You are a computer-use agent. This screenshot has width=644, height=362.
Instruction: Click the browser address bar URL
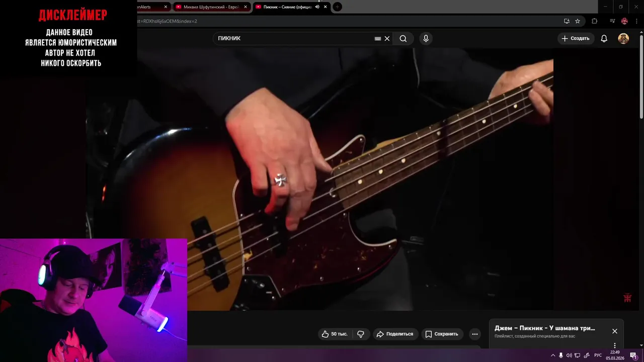(167, 21)
